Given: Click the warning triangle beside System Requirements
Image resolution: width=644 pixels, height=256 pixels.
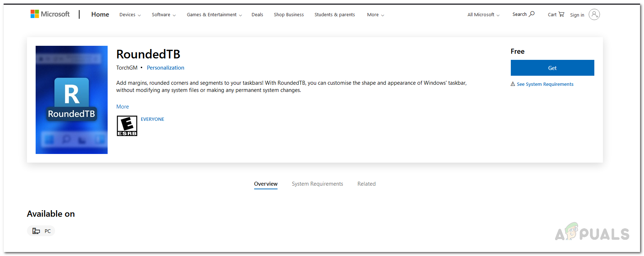Looking at the screenshot, I should pos(513,84).
